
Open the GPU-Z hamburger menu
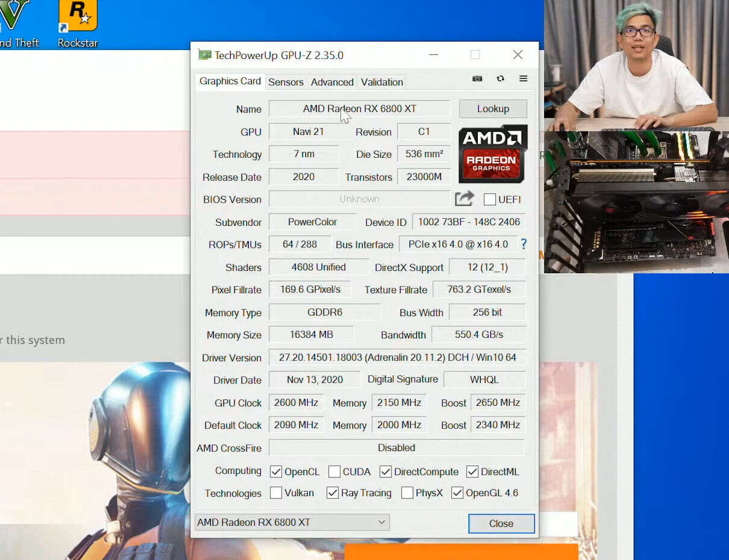coord(523,79)
